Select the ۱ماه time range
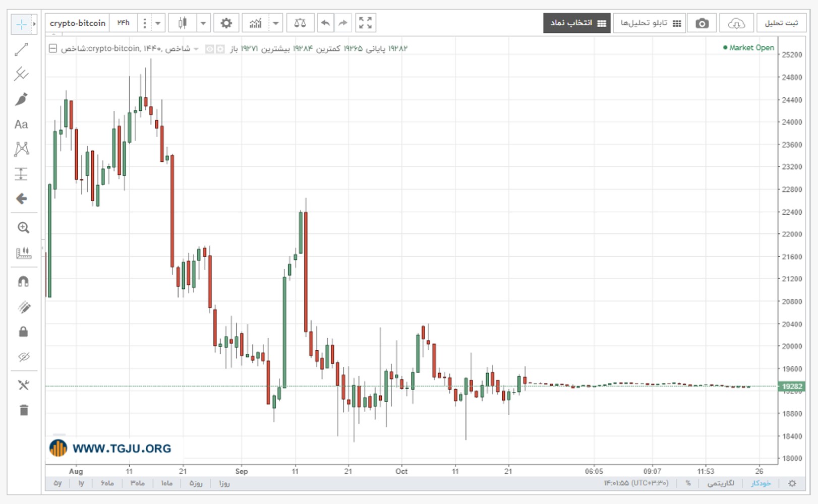 (167, 483)
